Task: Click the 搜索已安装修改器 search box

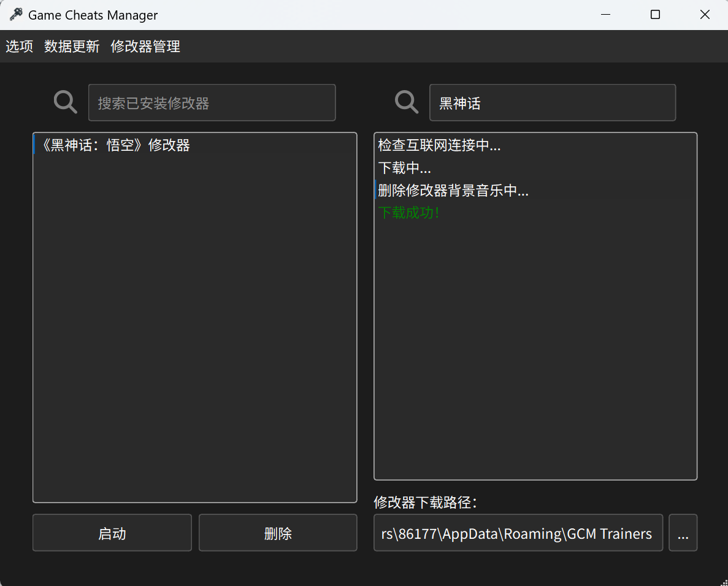Action: [212, 102]
